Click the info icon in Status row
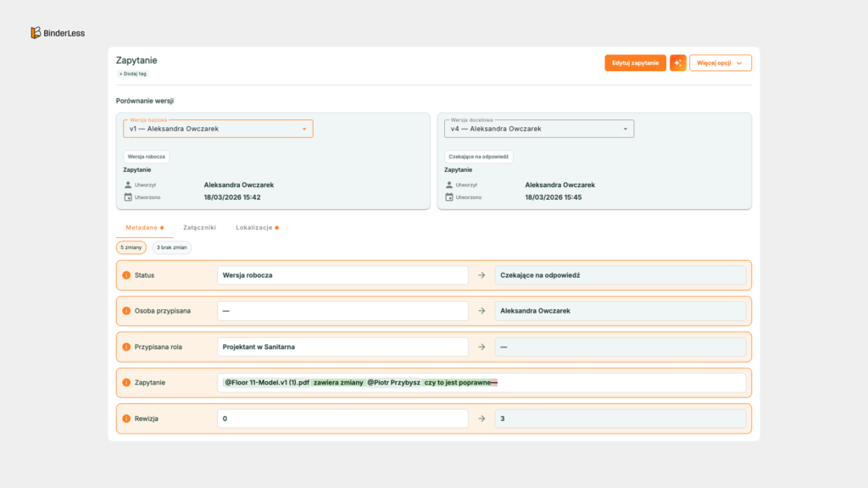868x488 pixels. pos(126,275)
